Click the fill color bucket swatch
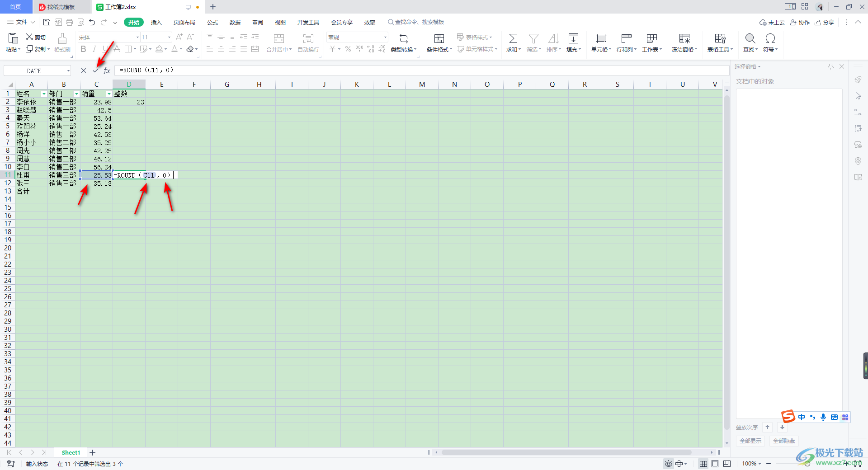The image size is (868, 470). click(159, 49)
